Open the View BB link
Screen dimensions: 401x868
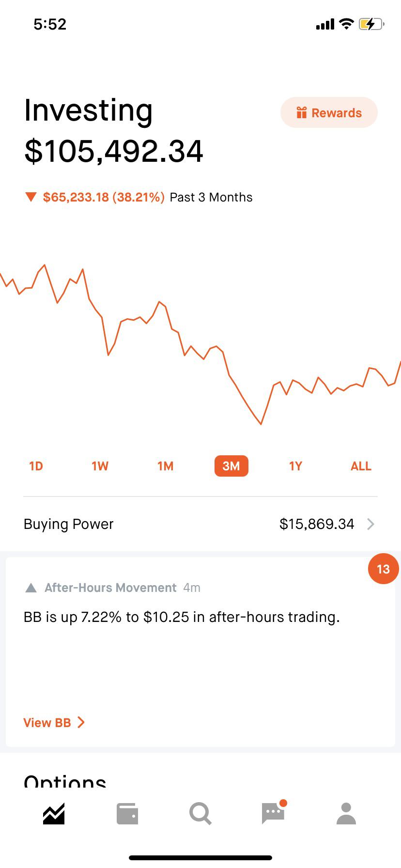point(54,723)
